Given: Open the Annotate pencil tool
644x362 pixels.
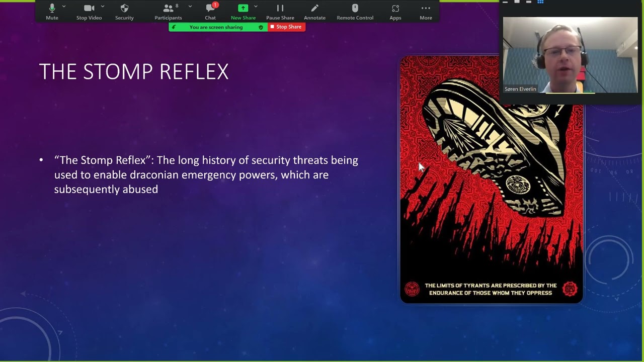Looking at the screenshot, I should [314, 12].
